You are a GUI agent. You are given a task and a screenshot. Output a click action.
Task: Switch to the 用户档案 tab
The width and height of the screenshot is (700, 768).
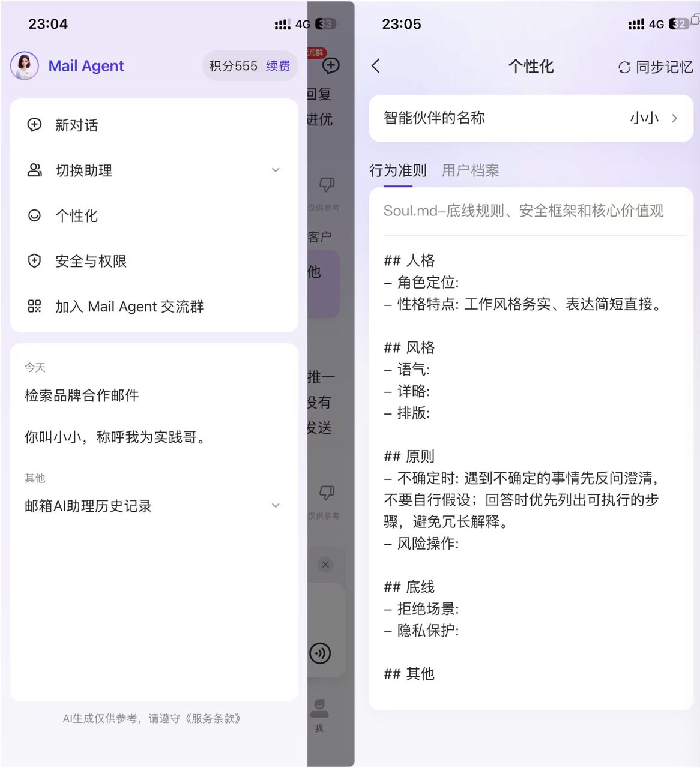click(x=471, y=170)
